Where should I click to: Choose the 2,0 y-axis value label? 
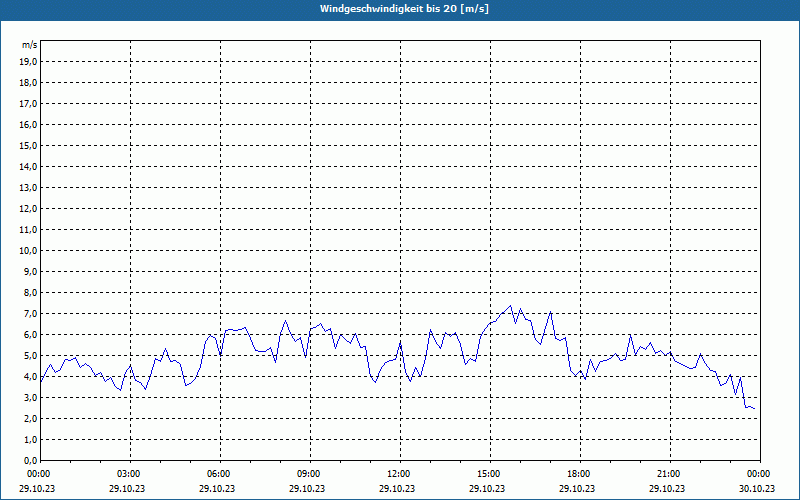31,419
